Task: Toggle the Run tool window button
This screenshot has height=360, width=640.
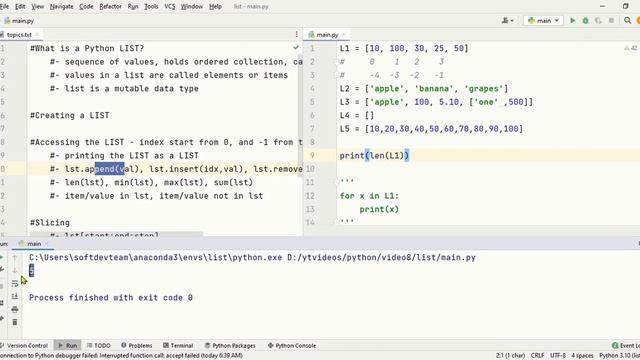Action: point(68,345)
